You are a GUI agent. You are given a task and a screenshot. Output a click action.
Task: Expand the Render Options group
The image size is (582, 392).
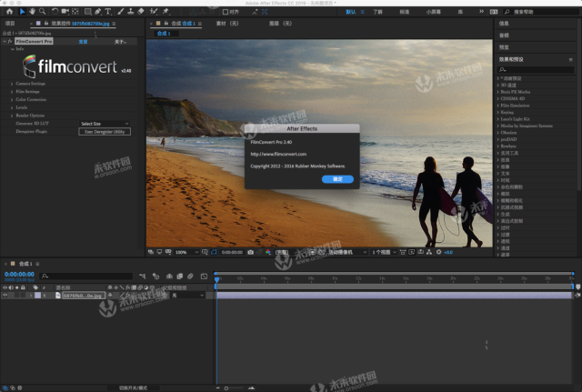coord(12,116)
